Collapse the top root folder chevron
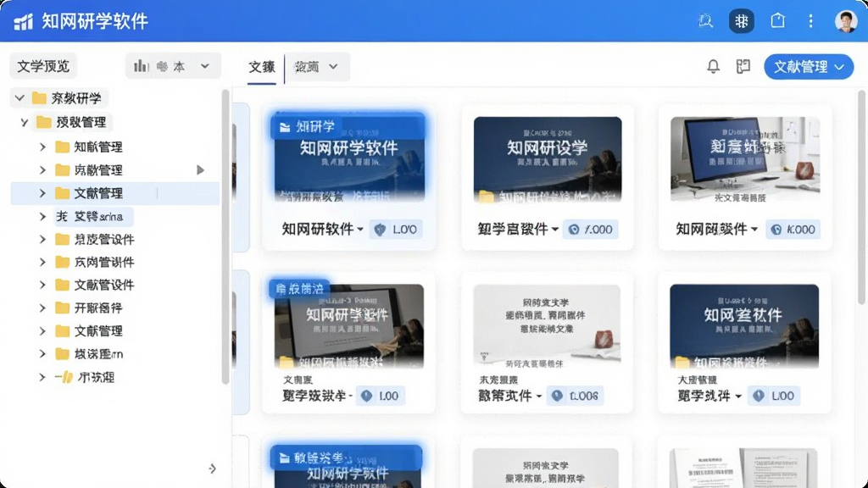The height and width of the screenshot is (488, 868). 20,98
